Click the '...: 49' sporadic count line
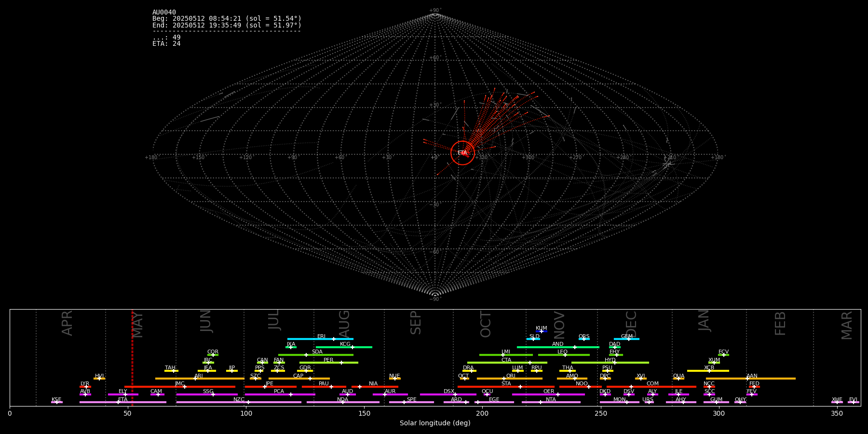The image size is (868, 434). (166, 38)
